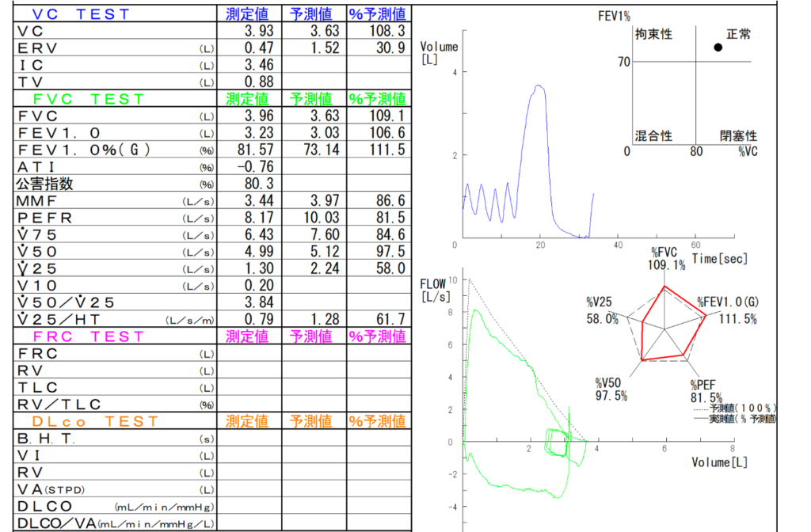Click the 拘束性 quadrant label
The image size is (811, 532).
pos(653,34)
